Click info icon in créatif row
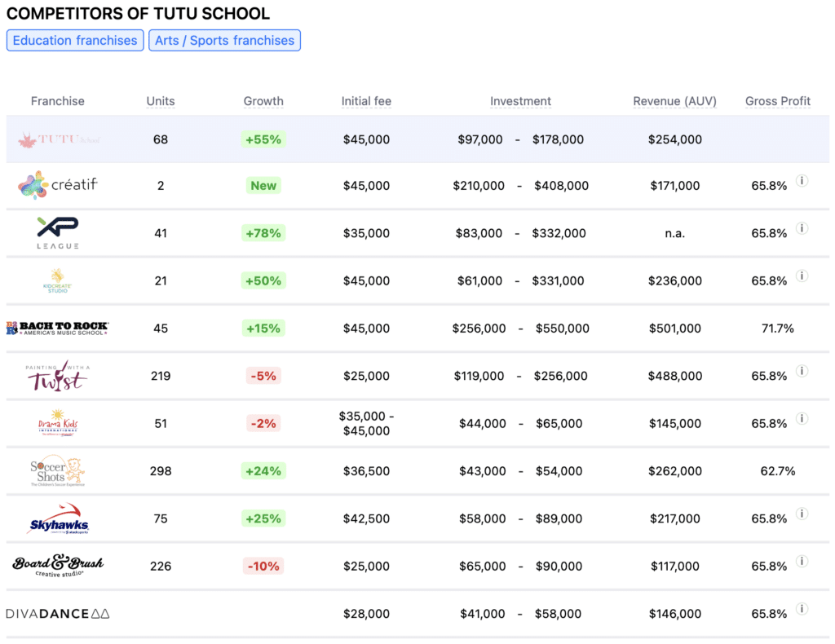Image resolution: width=835 pixels, height=644 pixels. click(x=802, y=180)
